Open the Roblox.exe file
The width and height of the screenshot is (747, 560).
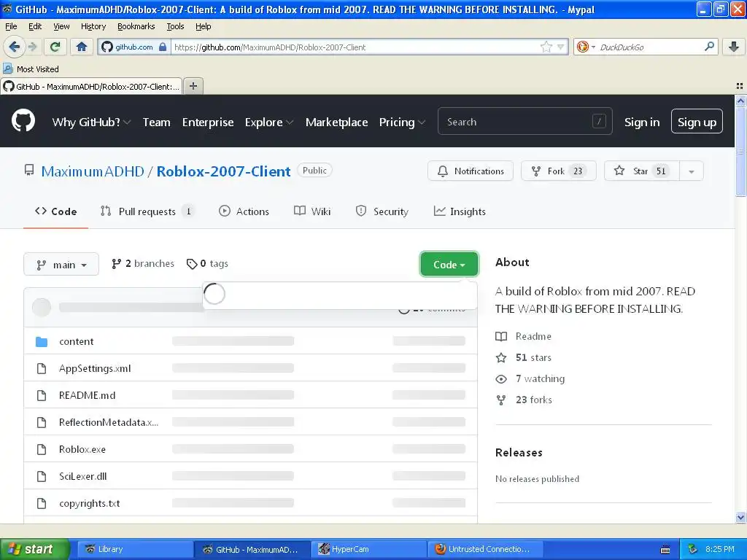click(82, 449)
